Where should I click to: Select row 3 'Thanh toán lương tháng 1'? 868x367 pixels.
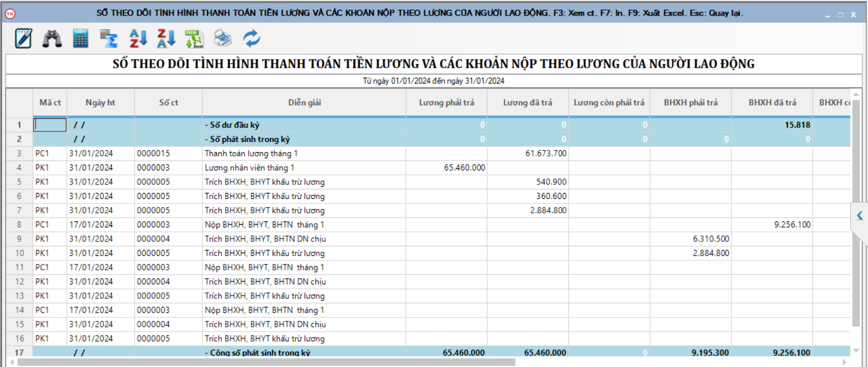[251, 154]
